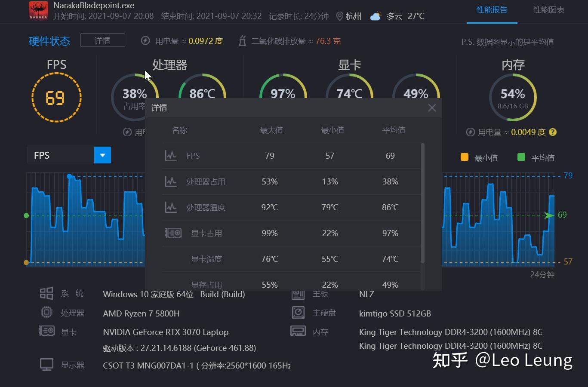Click the 硬件状态 heading
Screen dimensions: 588x387
(x=49, y=41)
